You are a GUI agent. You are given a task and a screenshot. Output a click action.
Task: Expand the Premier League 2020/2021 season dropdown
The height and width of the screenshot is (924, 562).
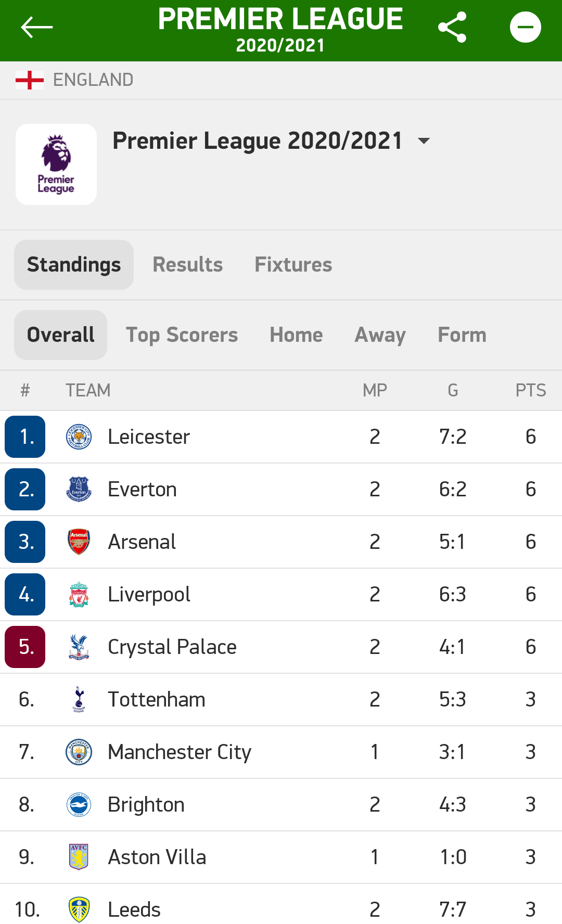pyautogui.click(x=424, y=141)
